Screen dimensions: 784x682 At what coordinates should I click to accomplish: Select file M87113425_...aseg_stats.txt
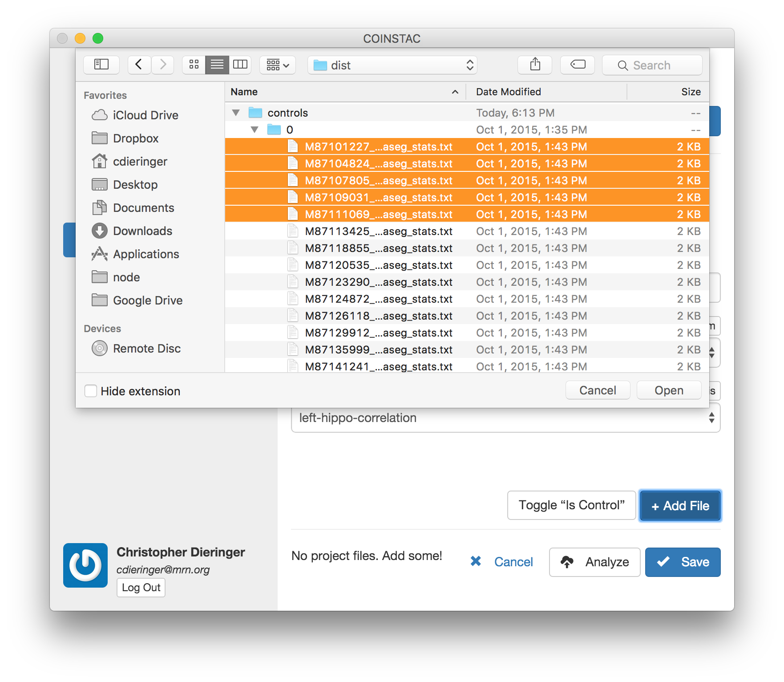[x=378, y=231]
